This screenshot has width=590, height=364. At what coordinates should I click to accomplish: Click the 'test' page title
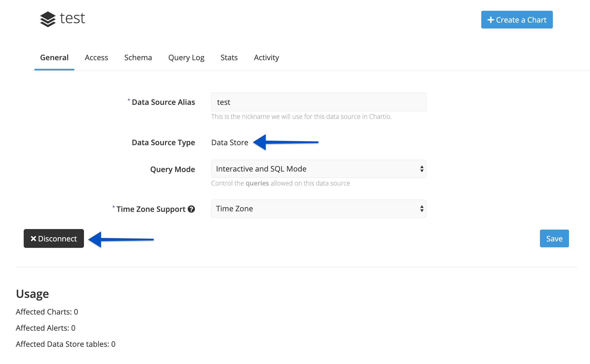pyautogui.click(x=72, y=18)
